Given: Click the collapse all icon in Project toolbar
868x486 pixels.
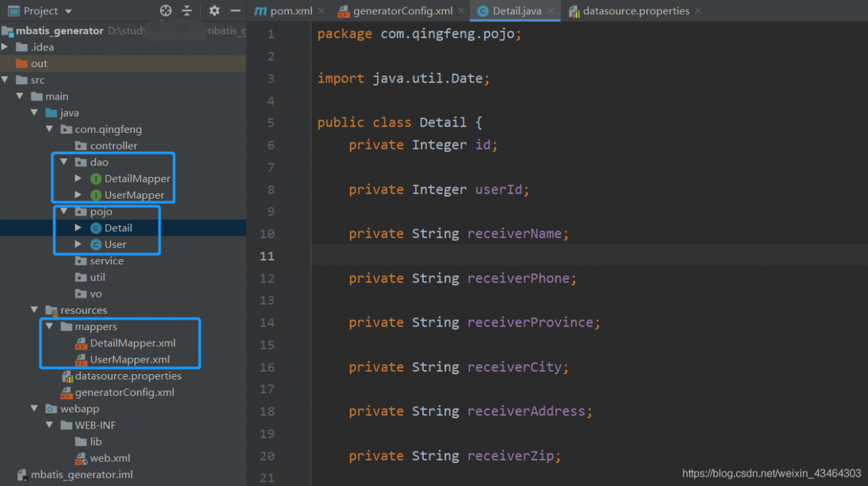Looking at the screenshot, I should 187,11.
